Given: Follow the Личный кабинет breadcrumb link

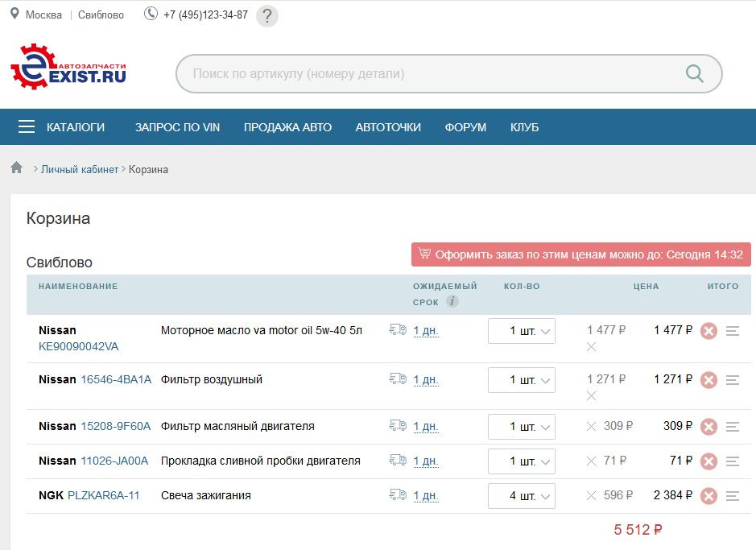Looking at the screenshot, I should (x=80, y=169).
